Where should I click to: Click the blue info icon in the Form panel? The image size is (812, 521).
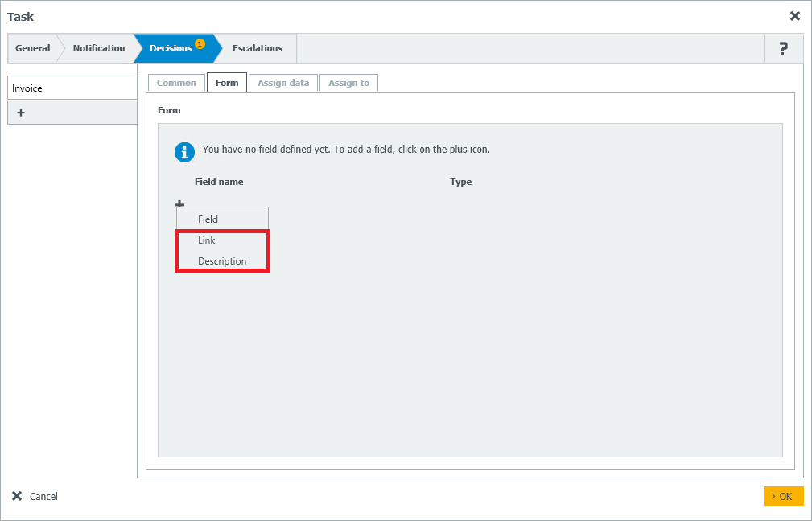[x=184, y=151]
